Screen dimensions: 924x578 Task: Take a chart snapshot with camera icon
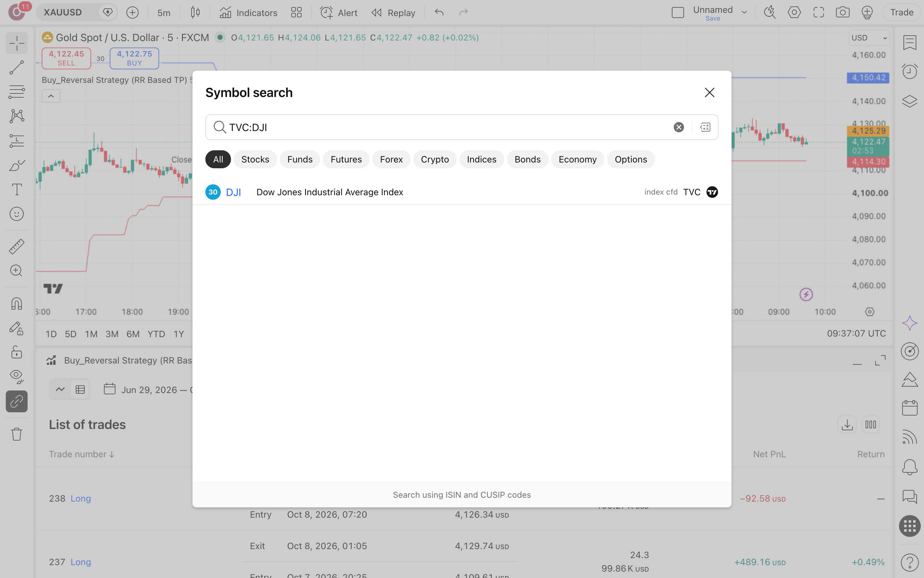(x=842, y=13)
